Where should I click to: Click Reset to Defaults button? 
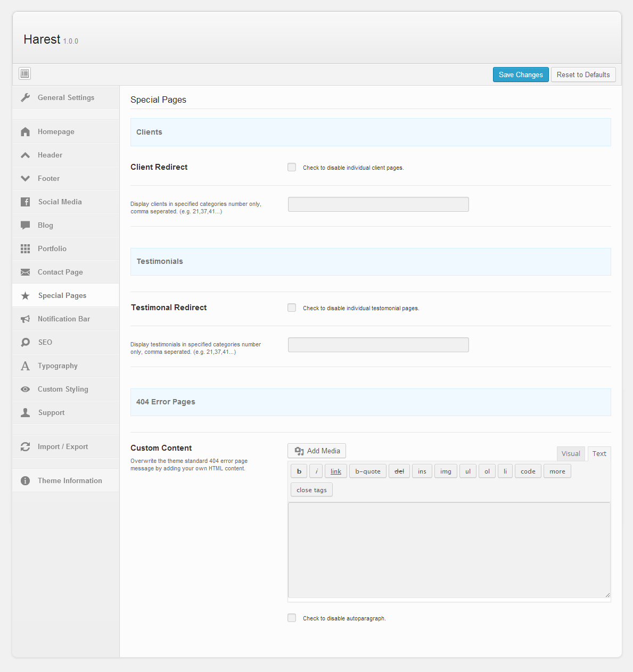pyautogui.click(x=583, y=74)
